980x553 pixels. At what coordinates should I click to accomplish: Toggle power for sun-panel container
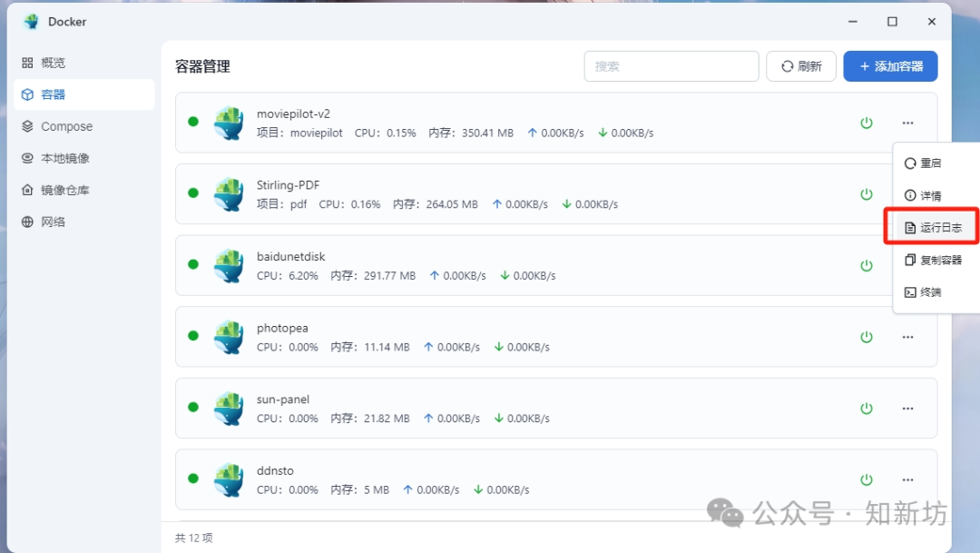(x=867, y=409)
